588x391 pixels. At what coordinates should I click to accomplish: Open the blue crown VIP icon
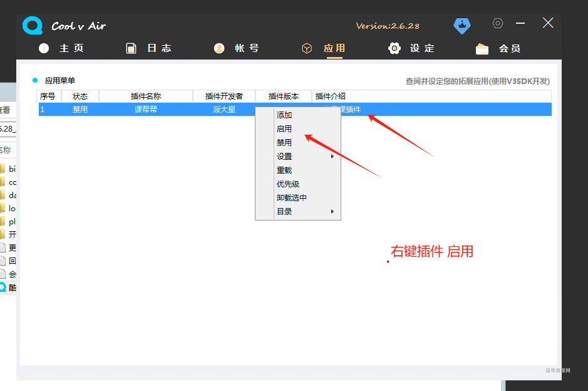tap(462, 26)
